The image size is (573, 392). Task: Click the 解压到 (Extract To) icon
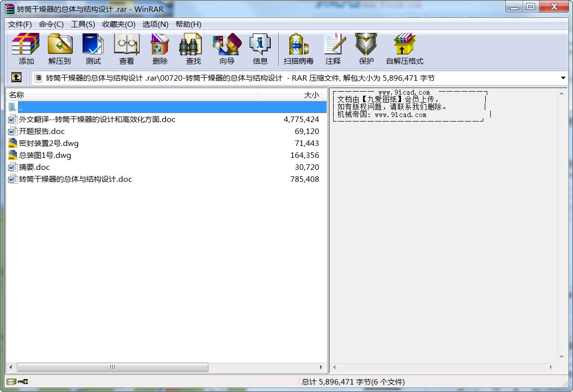coord(59,44)
